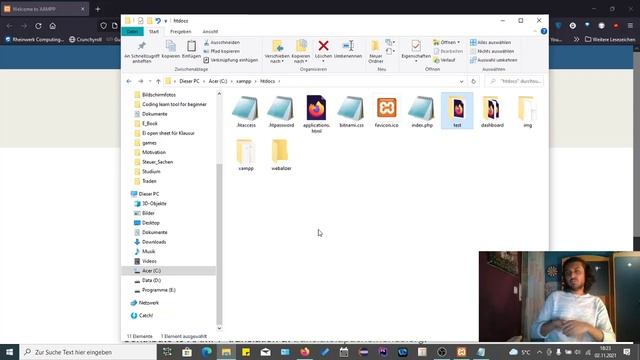640x360 pixels.
Task: Expand the address bar history dropdown
Action: tap(461, 81)
